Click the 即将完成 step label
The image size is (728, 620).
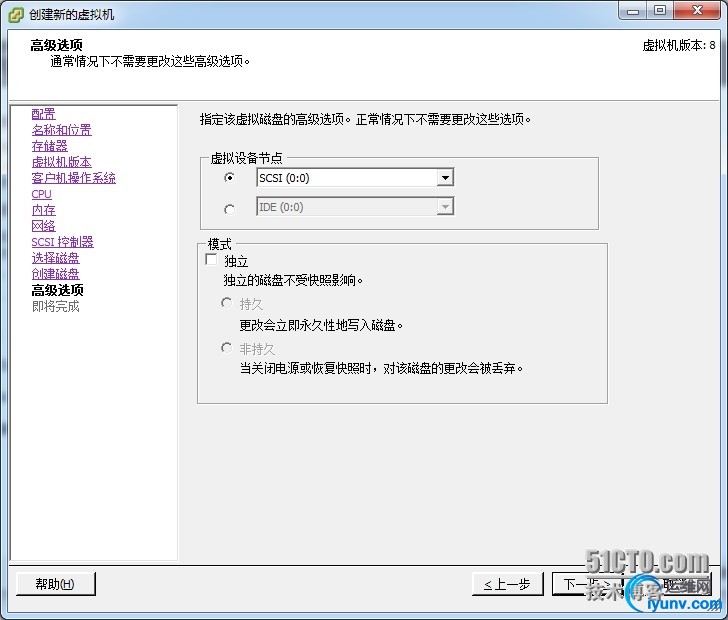coord(55,307)
